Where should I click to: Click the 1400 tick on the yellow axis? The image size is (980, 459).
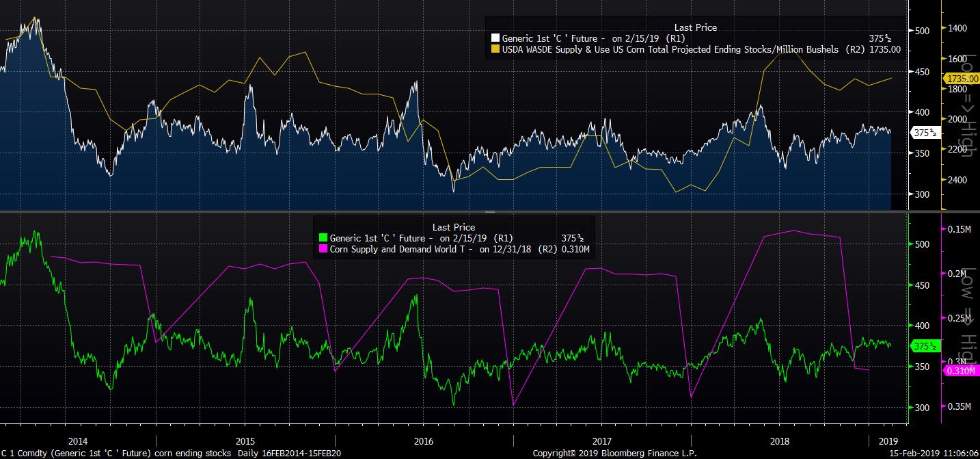click(x=957, y=28)
